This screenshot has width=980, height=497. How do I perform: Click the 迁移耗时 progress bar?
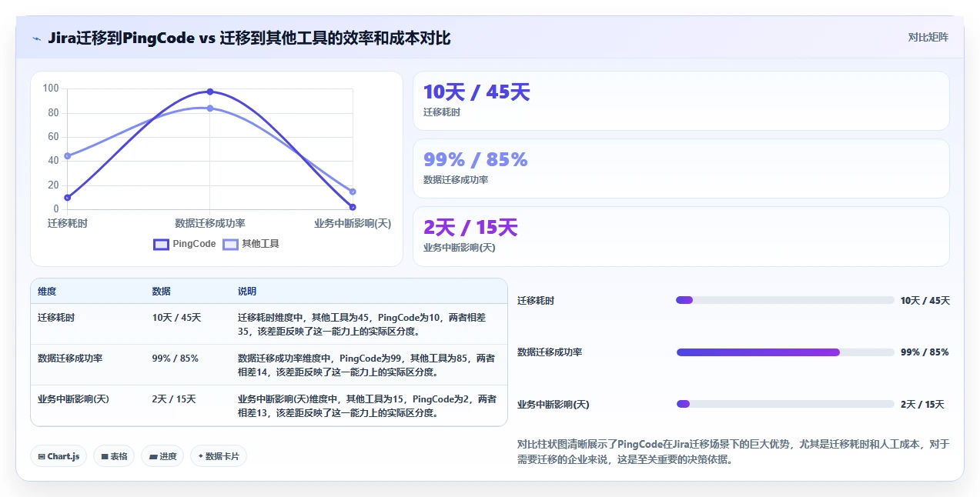pos(784,300)
